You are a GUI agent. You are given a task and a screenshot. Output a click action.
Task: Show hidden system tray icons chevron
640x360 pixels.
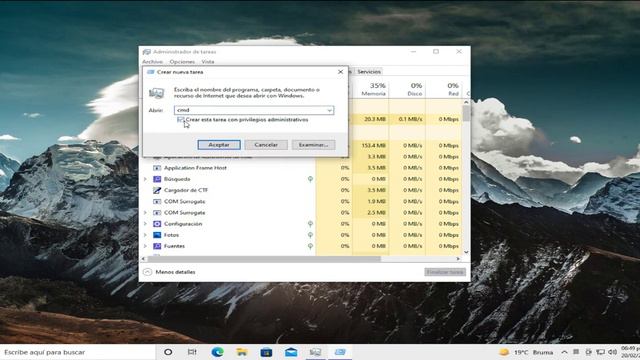(564, 352)
